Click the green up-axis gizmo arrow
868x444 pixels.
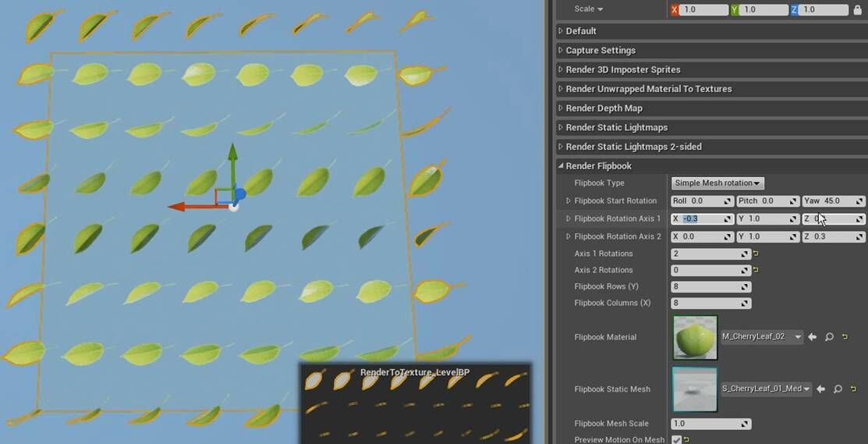coord(233,152)
